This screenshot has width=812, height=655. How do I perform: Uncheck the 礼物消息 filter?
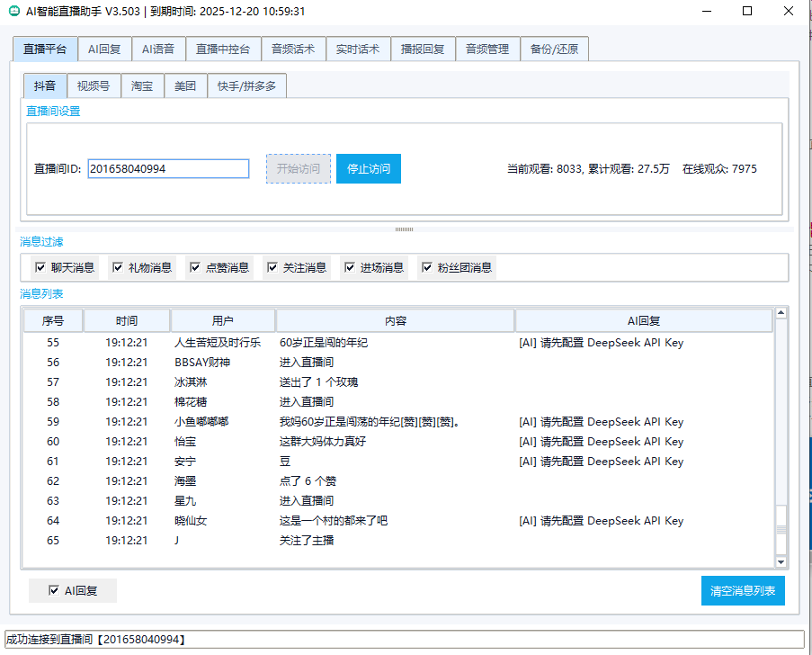click(x=117, y=267)
